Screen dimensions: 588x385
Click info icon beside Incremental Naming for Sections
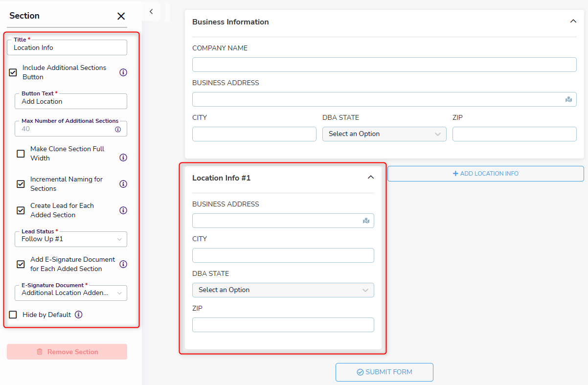pyautogui.click(x=123, y=184)
